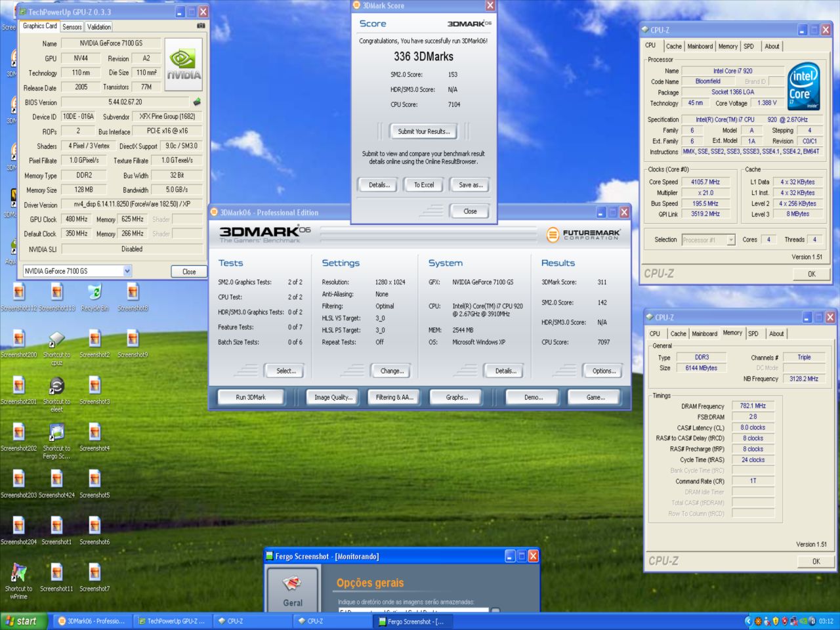Open Filtering & AA... in 3DMark06
Screen dimensions: 840x630
pyautogui.click(x=394, y=398)
